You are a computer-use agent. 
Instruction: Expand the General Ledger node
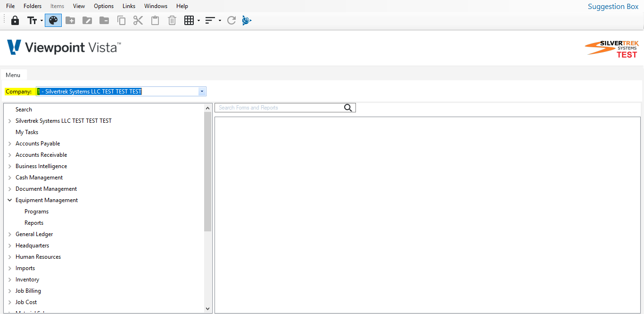(x=10, y=234)
